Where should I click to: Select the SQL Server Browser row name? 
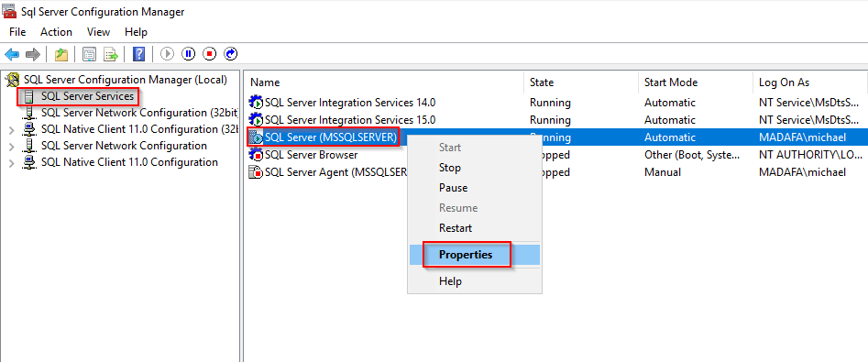click(311, 155)
